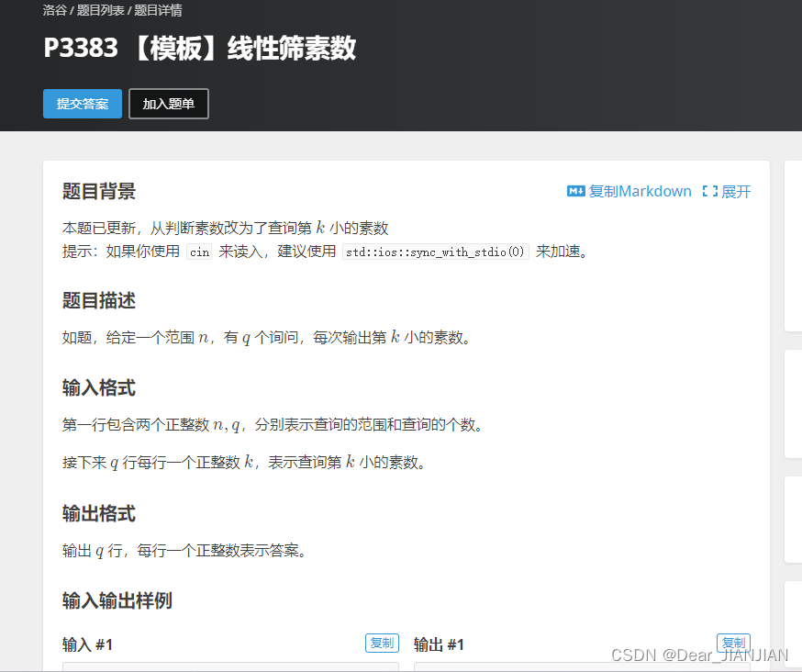Click the 输出 #1 label
Screen dimensions: 802x672
click(439, 644)
